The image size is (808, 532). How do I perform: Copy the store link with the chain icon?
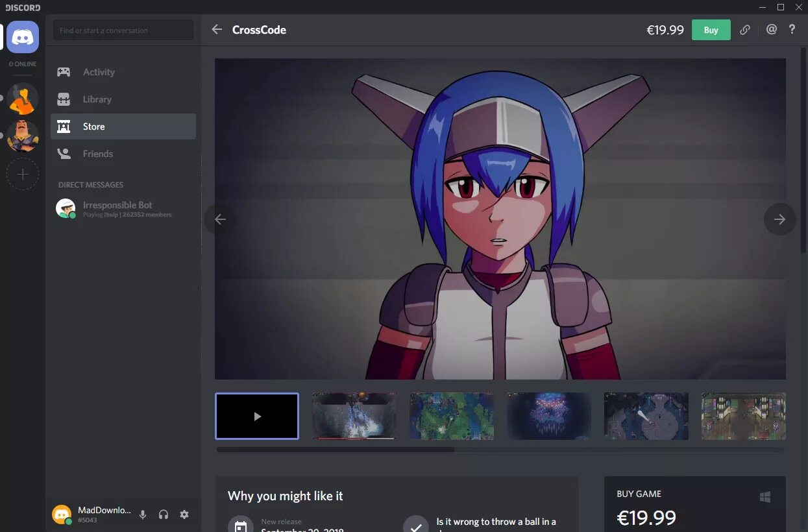click(x=745, y=30)
